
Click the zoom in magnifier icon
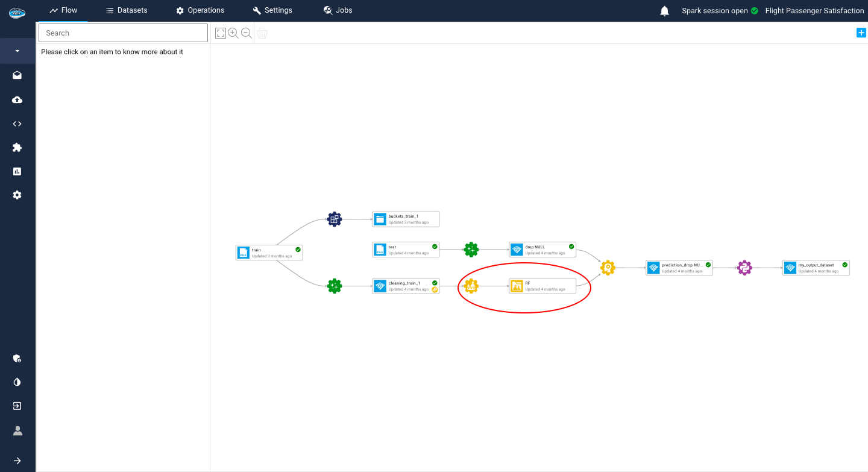tap(233, 33)
